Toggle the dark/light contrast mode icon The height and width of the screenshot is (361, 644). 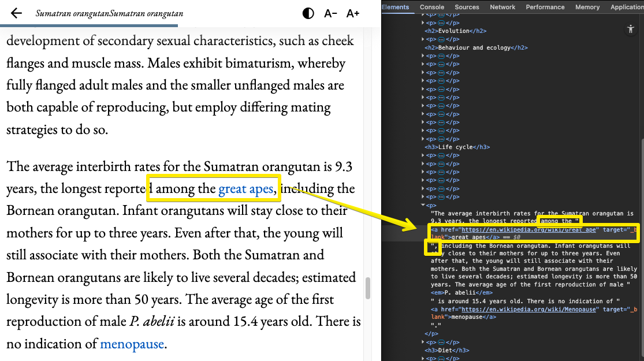pyautogui.click(x=308, y=13)
